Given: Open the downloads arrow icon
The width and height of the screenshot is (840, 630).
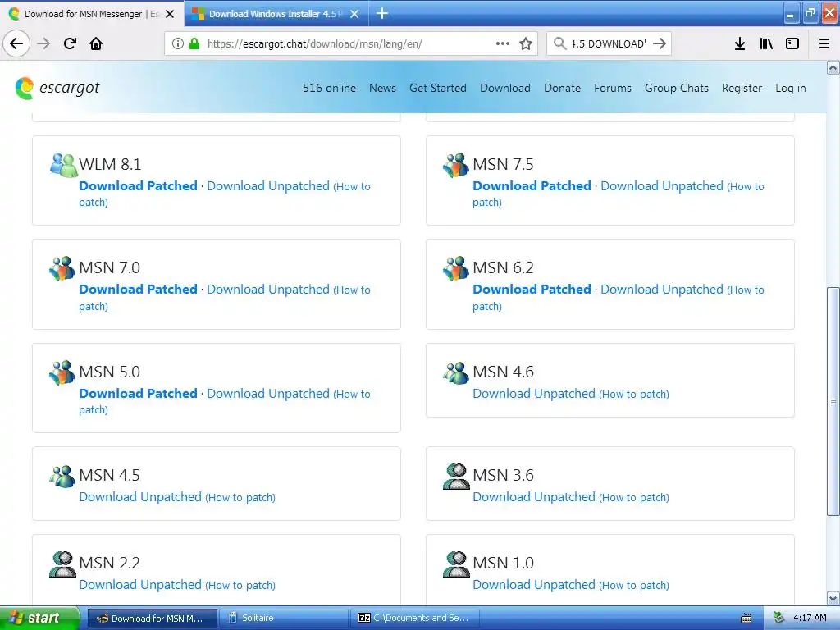Looking at the screenshot, I should [740, 43].
